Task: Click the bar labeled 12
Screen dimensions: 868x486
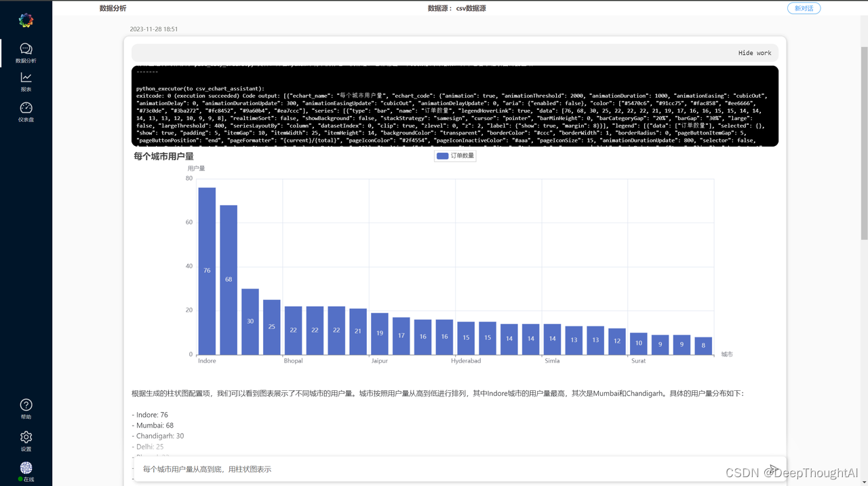Action: click(617, 341)
